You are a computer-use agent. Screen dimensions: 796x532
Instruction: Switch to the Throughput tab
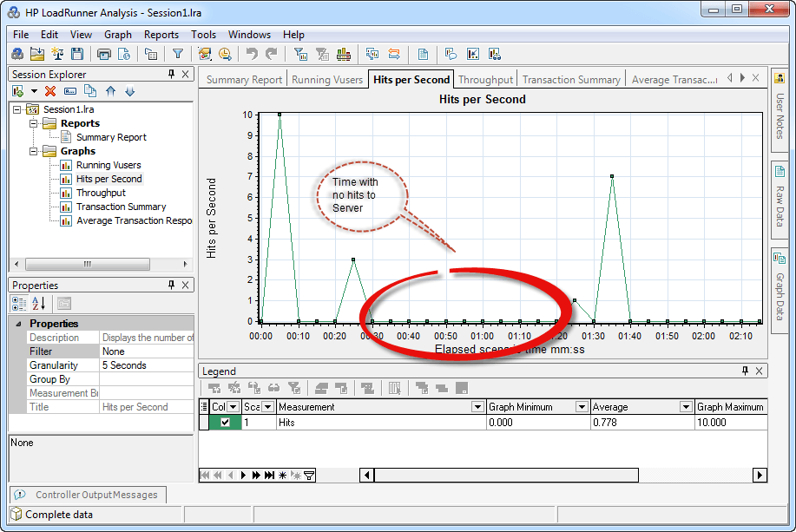point(485,80)
